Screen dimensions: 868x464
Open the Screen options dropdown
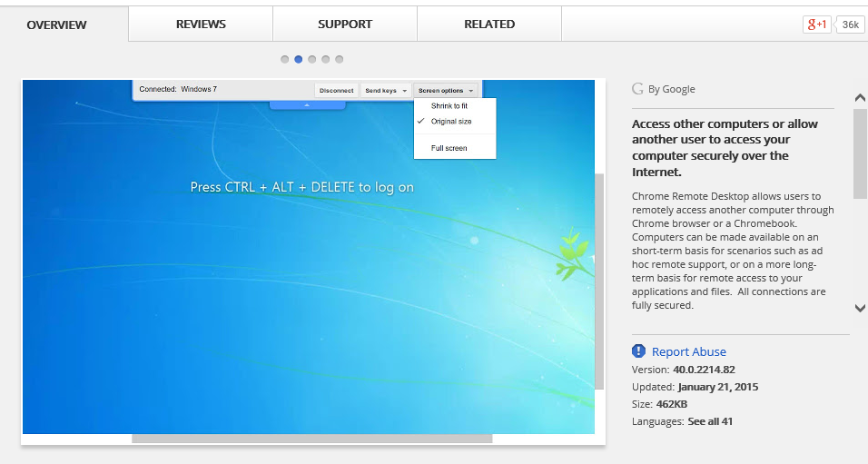(x=446, y=90)
